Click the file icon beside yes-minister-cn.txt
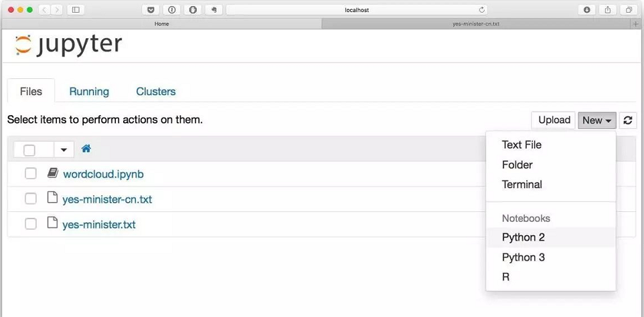The height and width of the screenshot is (317, 644). coord(52,199)
